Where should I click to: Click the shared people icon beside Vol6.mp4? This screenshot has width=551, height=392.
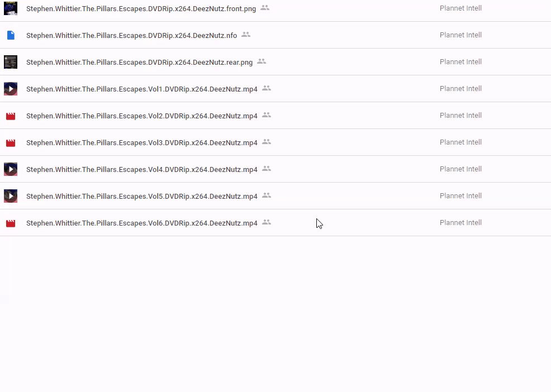[267, 222]
